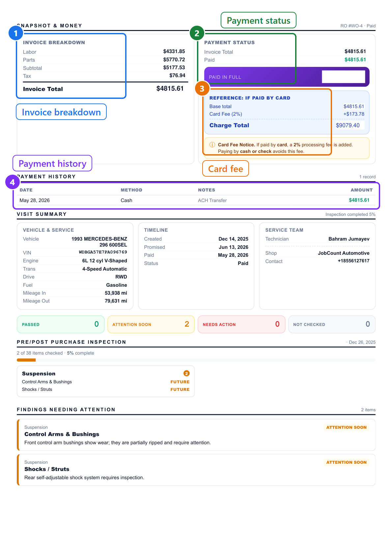
Task: Click the 1993 MERCEDES-BENZ 296 600SEL vehicle name
Action: [99, 242]
